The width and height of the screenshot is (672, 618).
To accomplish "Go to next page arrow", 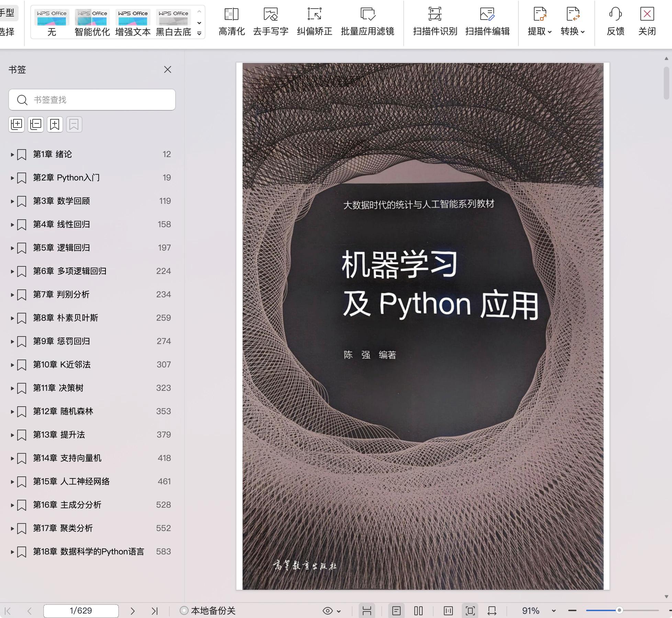I will (x=133, y=611).
